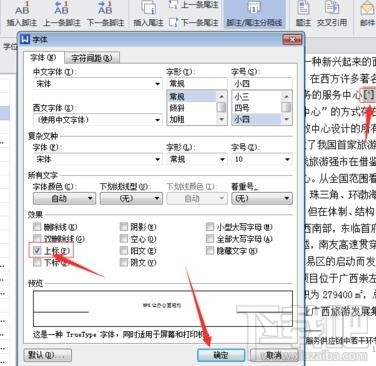Click the 默认 default button
This screenshot has width=376, height=366.
click(x=48, y=355)
